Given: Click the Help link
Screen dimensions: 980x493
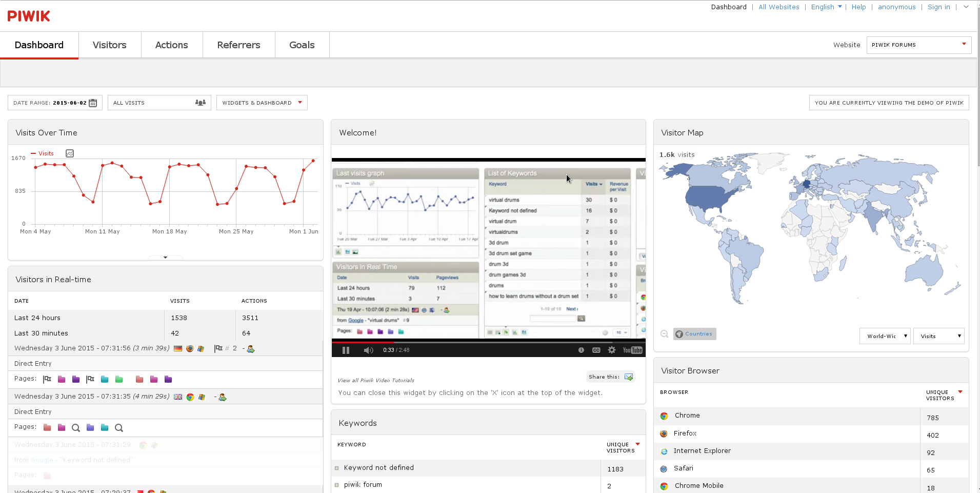Looking at the screenshot, I should [x=859, y=7].
